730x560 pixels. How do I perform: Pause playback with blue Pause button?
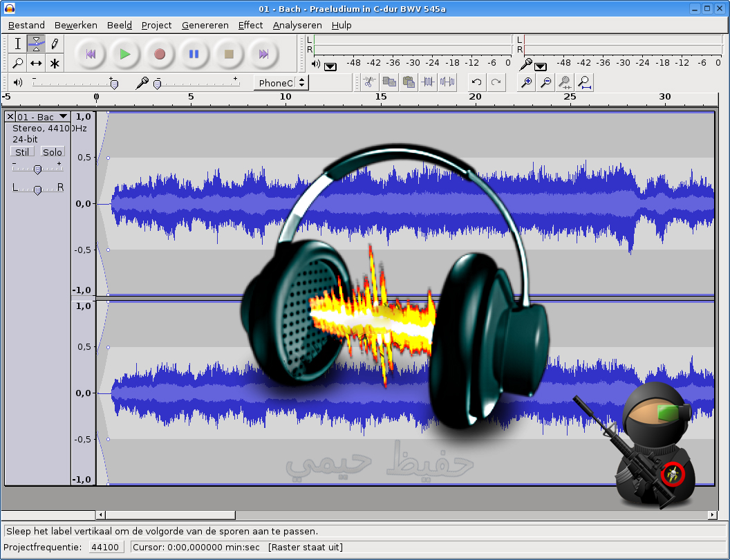(x=194, y=54)
